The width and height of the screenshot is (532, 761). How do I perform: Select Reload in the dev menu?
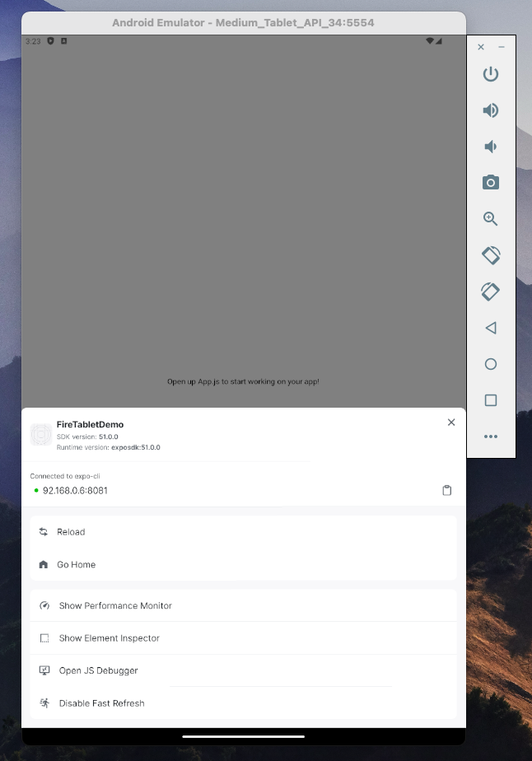click(243, 532)
